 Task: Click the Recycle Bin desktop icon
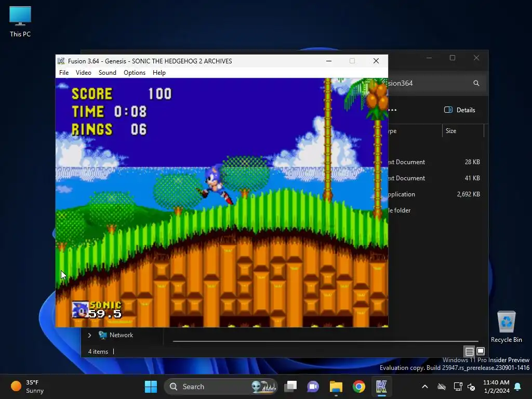tap(506, 327)
